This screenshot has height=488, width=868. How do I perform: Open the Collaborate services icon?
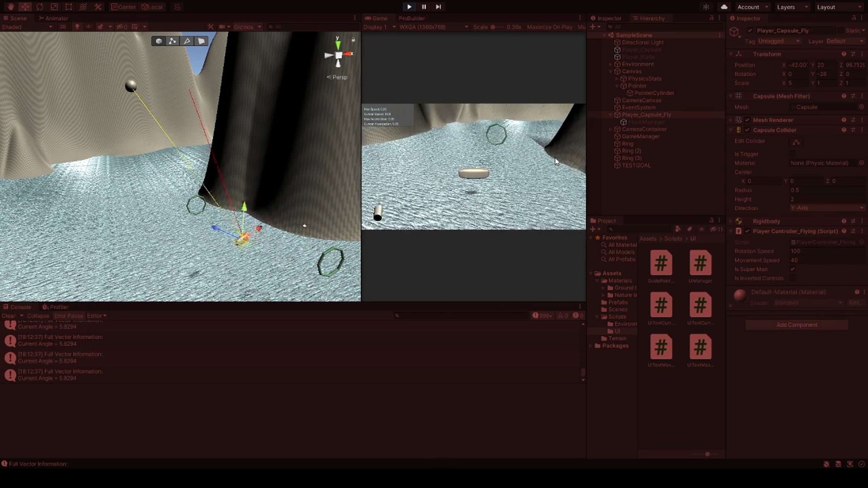pos(706,7)
